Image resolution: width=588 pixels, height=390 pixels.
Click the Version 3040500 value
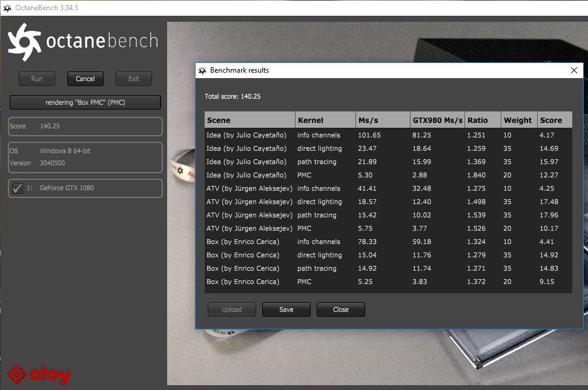52,163
